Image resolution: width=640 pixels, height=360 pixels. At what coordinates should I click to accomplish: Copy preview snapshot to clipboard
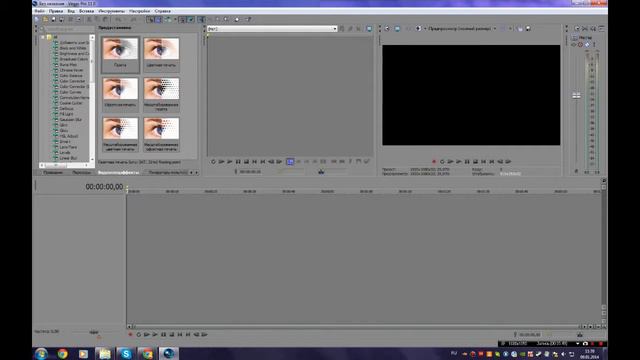click(520, 29)
